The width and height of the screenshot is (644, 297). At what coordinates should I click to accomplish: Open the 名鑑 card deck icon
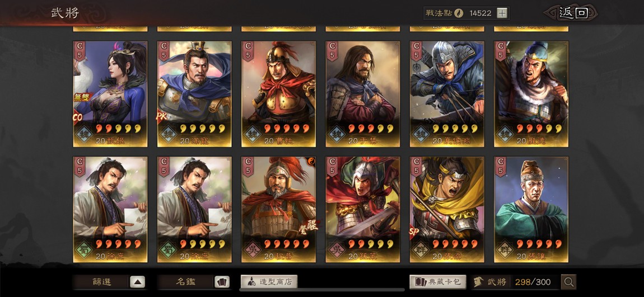coord(222,282)
